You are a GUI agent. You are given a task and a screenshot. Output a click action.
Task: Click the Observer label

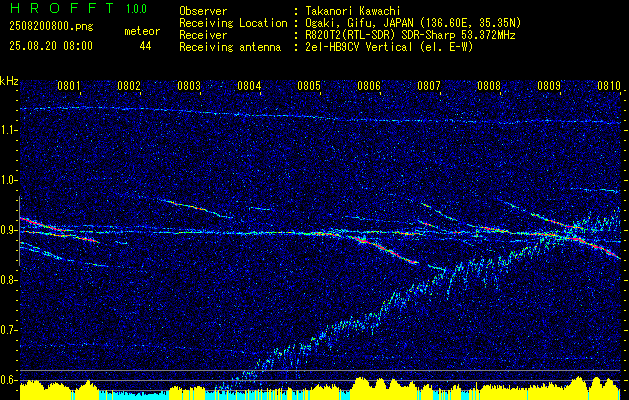point(203,11)
